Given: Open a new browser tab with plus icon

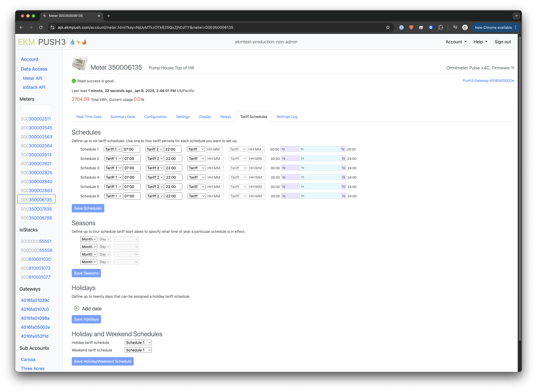Looking at the screenshot, I should click(109, 16).
